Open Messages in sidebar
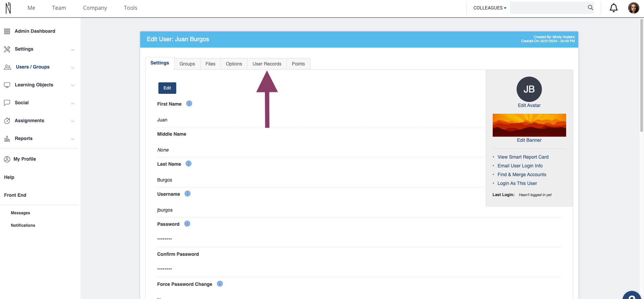Screen dimensions: 644x299 coord(20,213)
